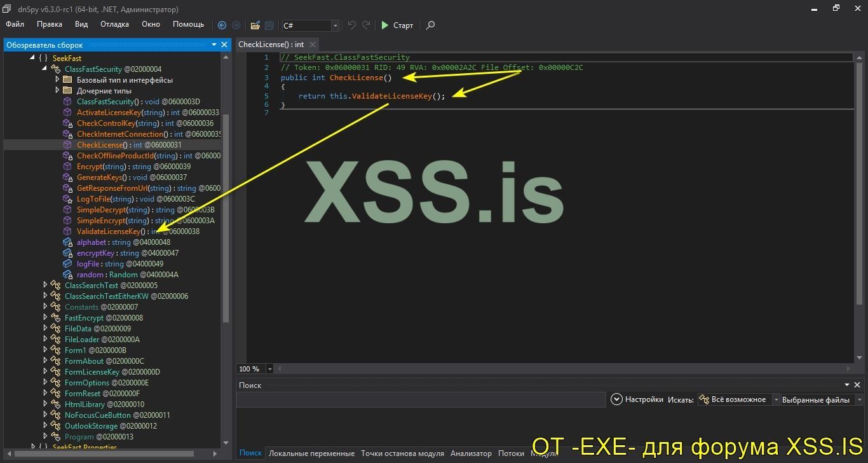This screenshot has height=463, width=868.
Task: Navigate forward with the toolbar arrow
Action: click(x=236, y=25)
